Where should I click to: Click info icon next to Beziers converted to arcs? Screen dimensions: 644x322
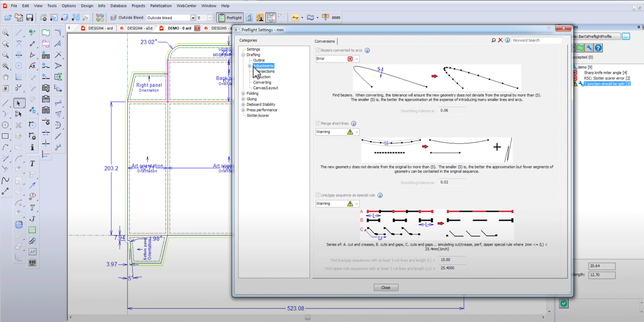click(x=367, y=50)
